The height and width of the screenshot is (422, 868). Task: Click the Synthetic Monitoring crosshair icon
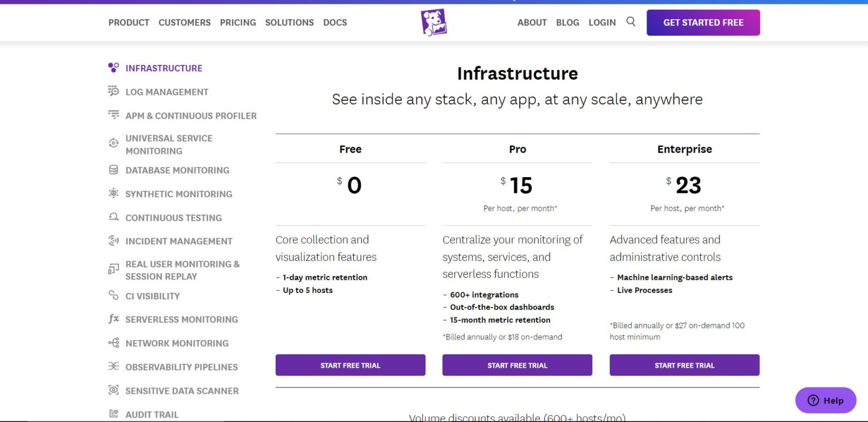113,193
